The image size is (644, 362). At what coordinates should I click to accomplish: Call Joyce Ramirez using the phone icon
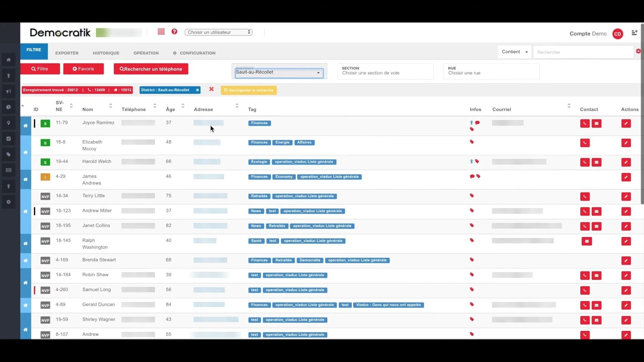pos(585,123)
